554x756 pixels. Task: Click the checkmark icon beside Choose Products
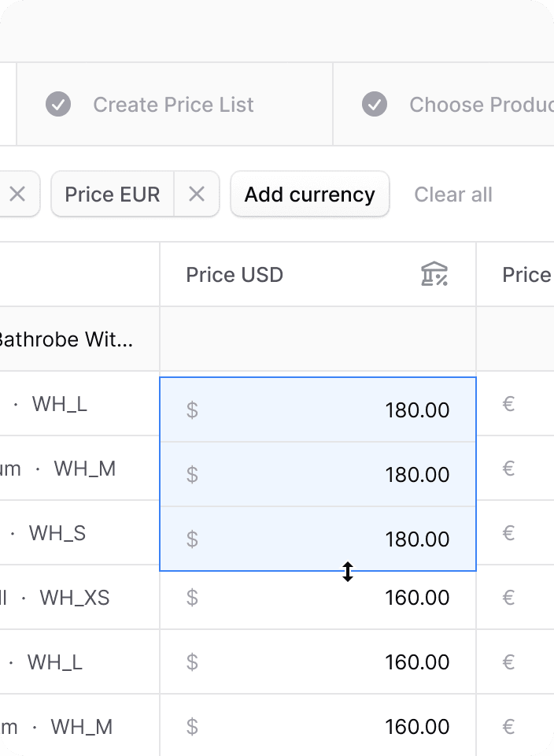(x=375, y=104)
